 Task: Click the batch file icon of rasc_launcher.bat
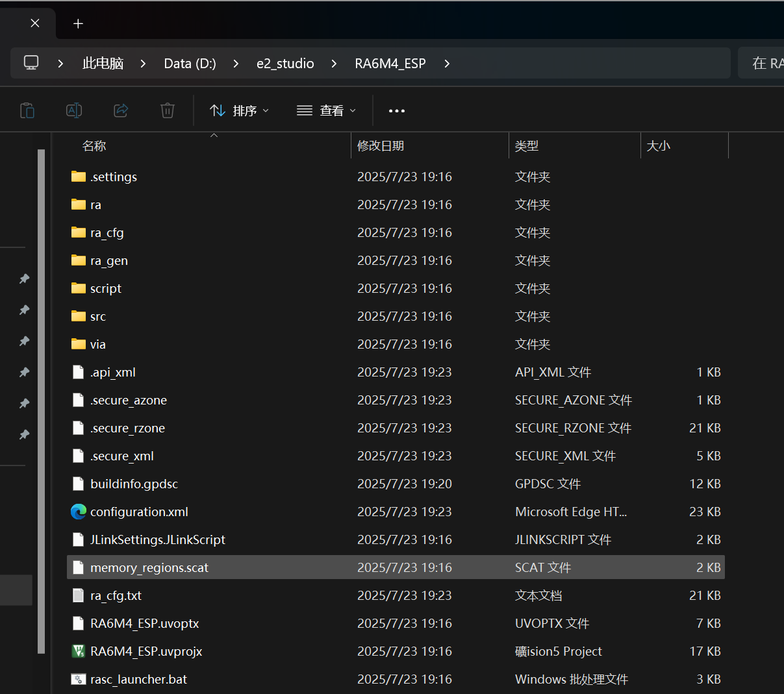79,679
